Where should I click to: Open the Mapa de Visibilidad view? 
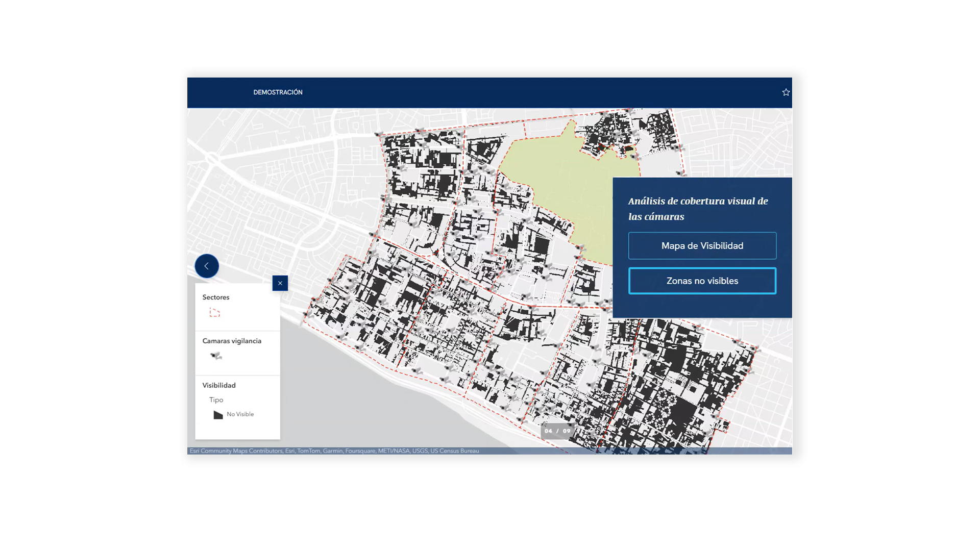702,246
